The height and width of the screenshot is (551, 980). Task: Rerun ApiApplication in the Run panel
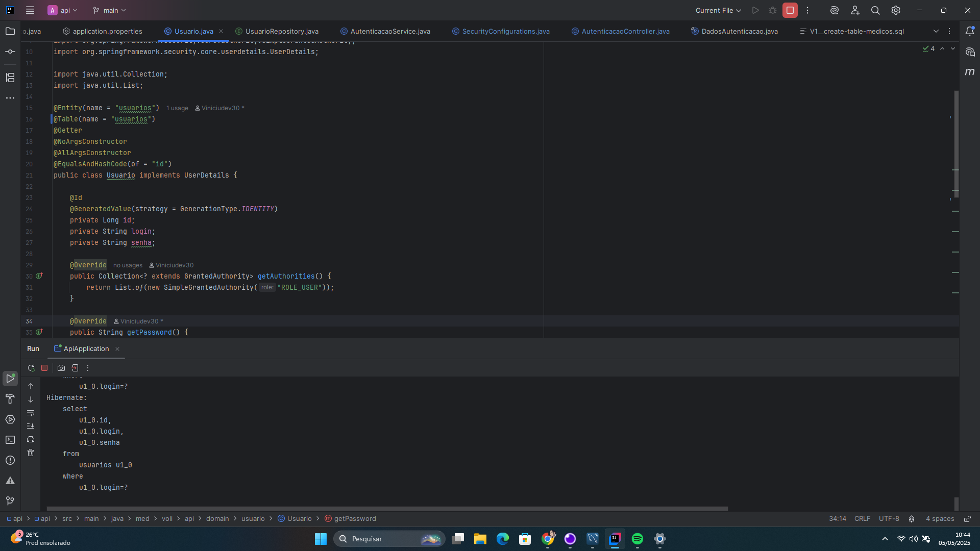[31, 368]
